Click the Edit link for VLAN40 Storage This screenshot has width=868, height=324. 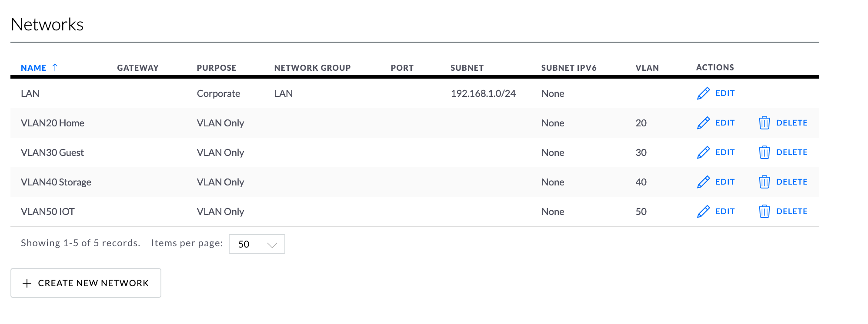[725, 182]
